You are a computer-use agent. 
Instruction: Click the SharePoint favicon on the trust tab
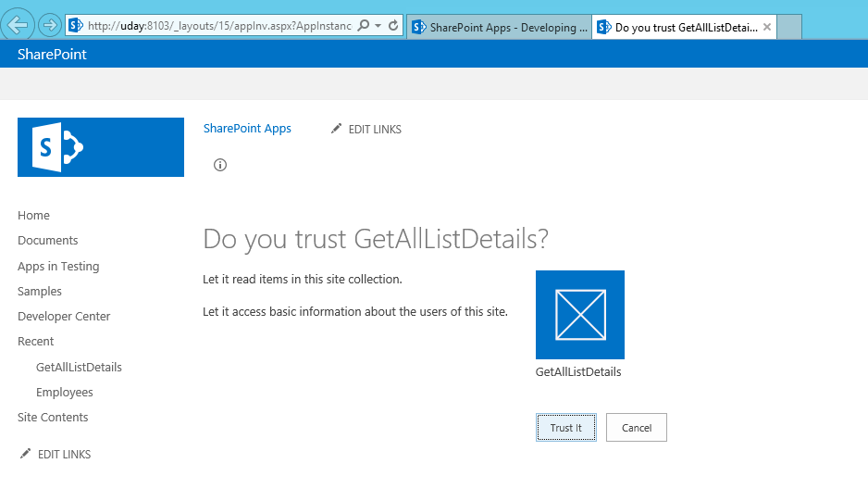(604, 27)
